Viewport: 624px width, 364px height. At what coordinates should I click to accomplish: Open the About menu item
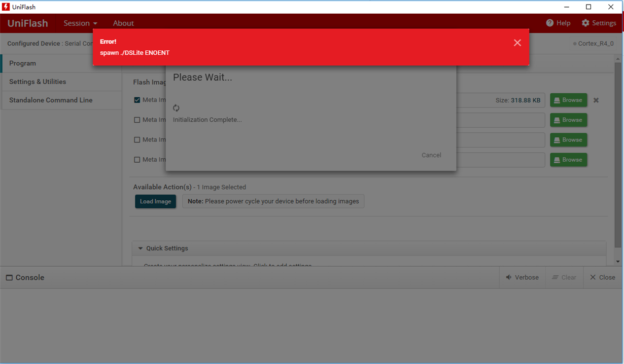click(123, 23)
